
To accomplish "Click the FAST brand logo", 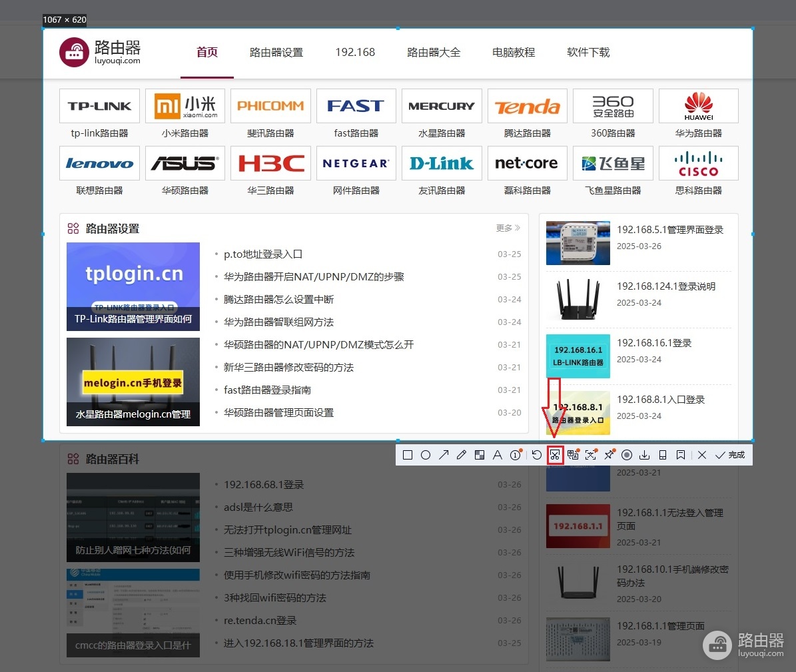I will click(356, 106).
